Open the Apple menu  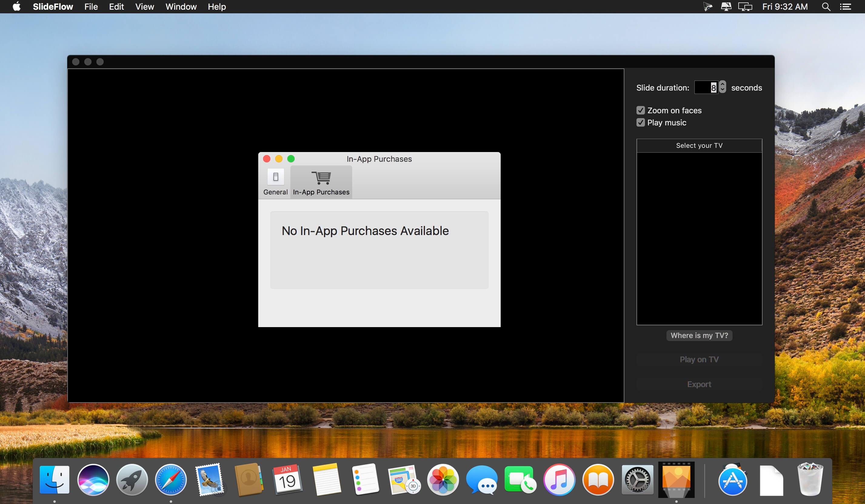[16, 7]
